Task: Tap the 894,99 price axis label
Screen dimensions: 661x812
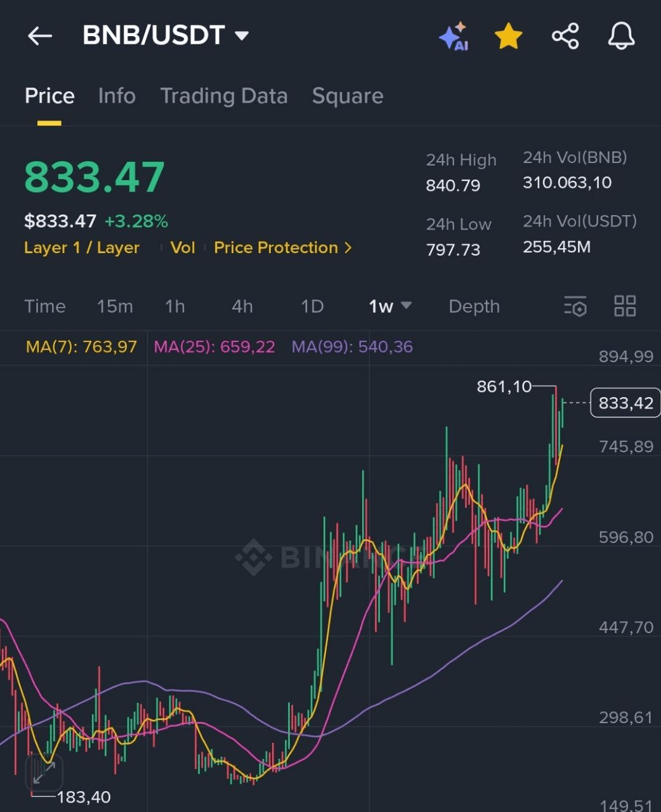Action: tap(625, 357)
